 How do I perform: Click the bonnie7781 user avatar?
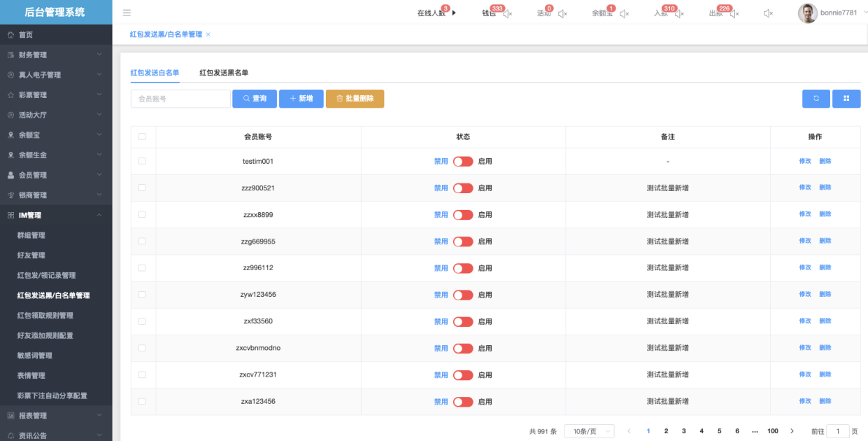807,13
